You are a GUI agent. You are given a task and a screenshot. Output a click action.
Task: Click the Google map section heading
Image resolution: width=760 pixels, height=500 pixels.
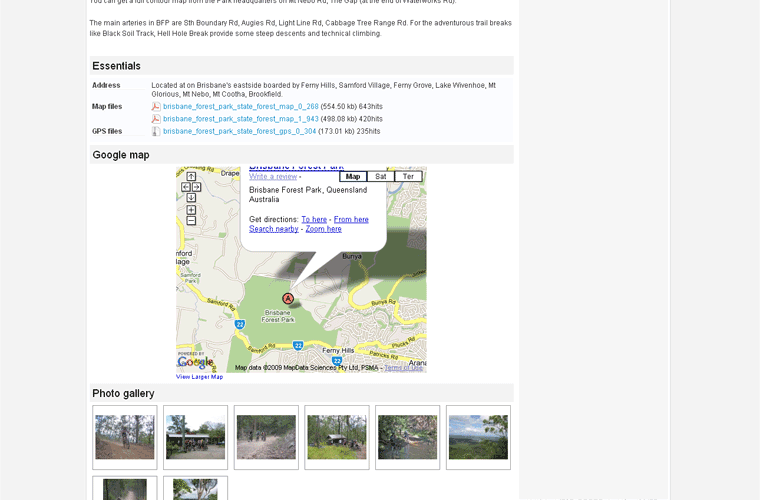pyautogui.click(x=121, y=155)
